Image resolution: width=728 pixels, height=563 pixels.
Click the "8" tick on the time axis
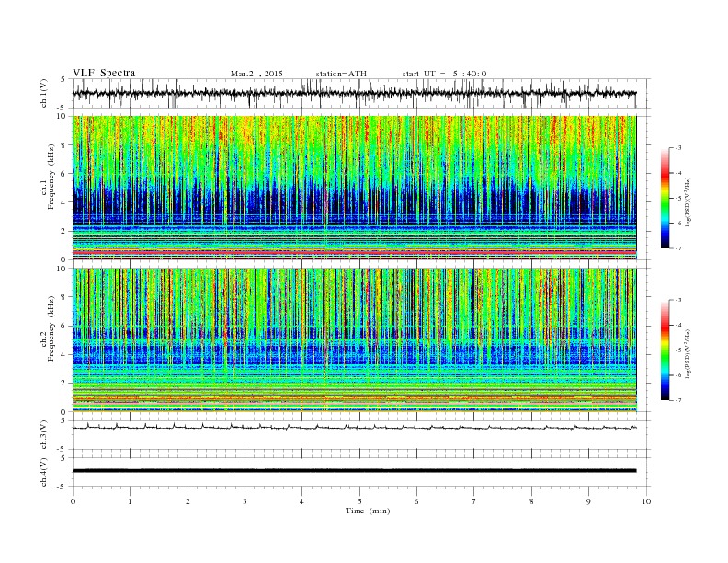[531, 501]
